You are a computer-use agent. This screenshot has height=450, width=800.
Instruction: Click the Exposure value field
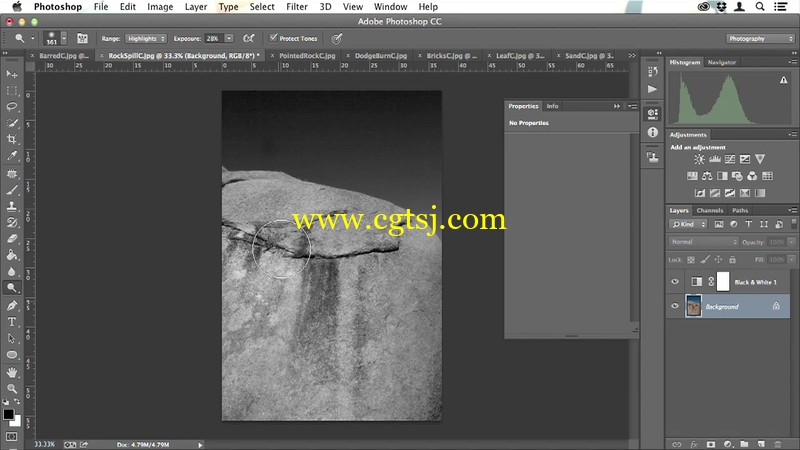(213, 38)
